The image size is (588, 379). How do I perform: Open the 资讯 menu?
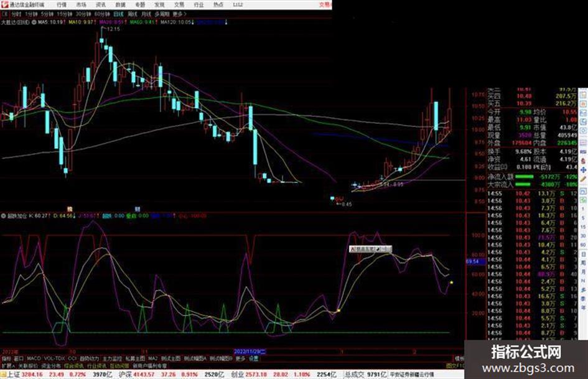tap(101, 5)
